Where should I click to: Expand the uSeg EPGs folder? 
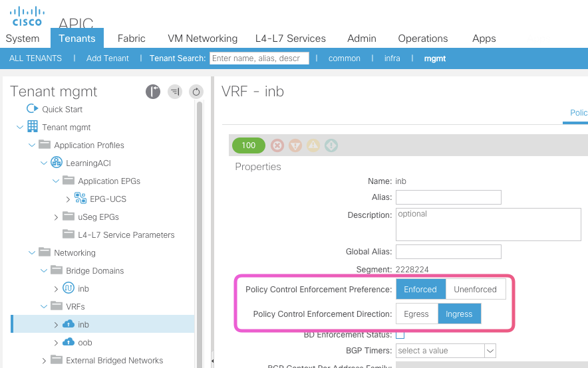click(x=57, y=217)
